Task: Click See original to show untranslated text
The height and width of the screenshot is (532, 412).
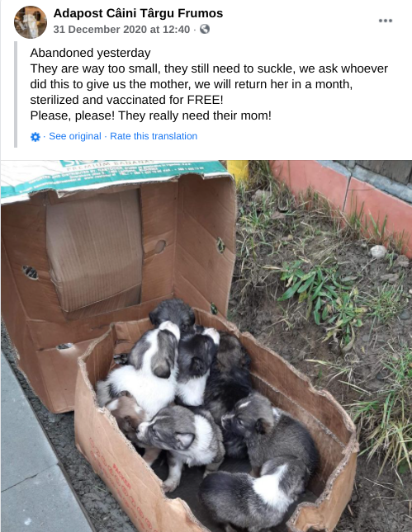Action: click(75, 136)
